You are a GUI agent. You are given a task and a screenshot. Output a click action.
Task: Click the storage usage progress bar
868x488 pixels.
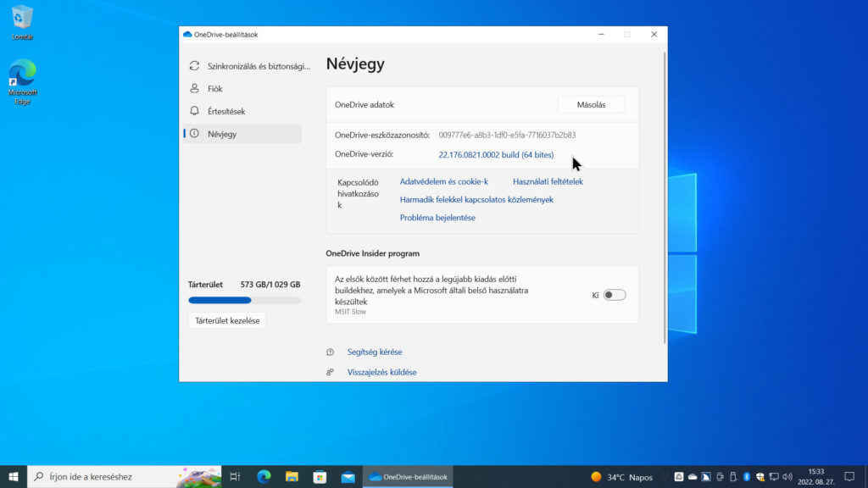click(244, 301)
